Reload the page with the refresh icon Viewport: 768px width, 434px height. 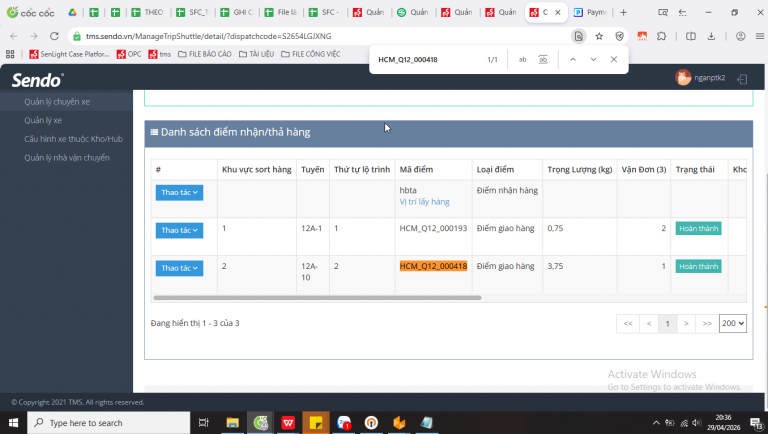tap(54, 36)
